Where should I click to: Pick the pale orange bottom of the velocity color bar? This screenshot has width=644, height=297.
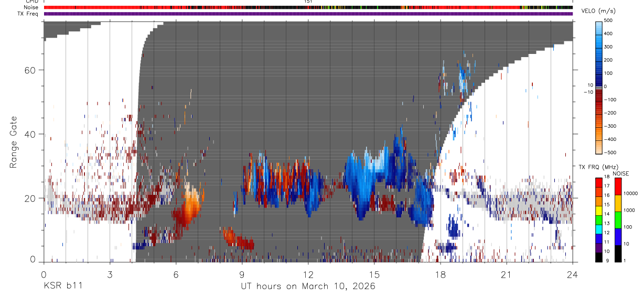pyautogui.click(x=599, y=148)
